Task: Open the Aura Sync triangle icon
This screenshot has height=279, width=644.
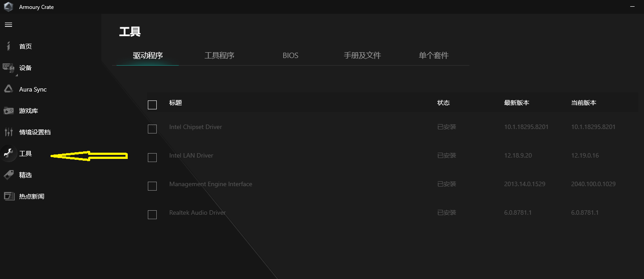Action: click(8, 89)
